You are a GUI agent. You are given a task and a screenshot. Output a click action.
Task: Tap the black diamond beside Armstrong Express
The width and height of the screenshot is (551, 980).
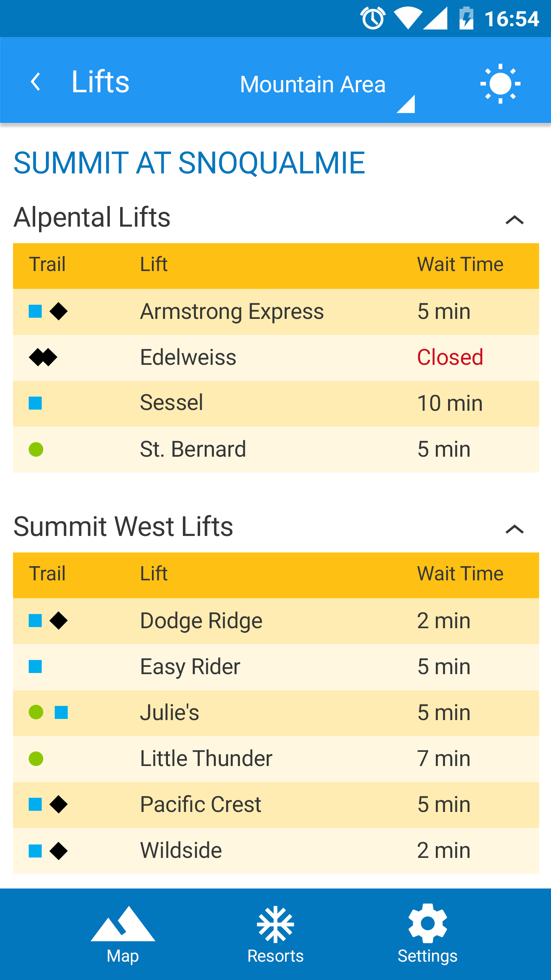(59, 311)
